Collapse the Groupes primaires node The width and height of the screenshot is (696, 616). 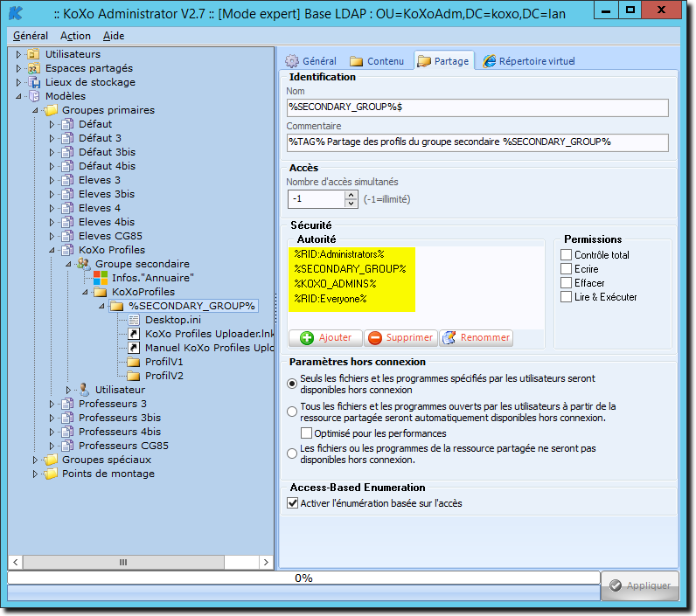pos(35,110)
